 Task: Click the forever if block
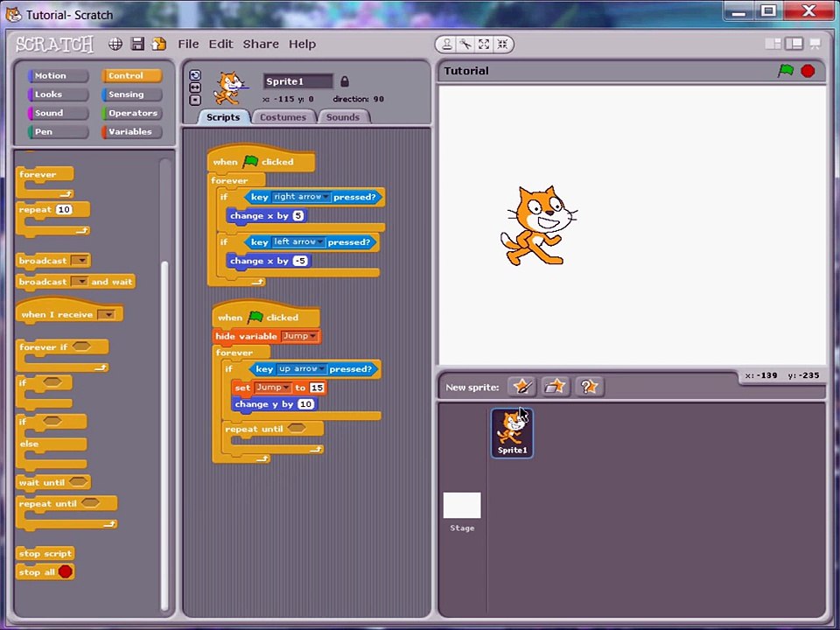click(62, 355)
